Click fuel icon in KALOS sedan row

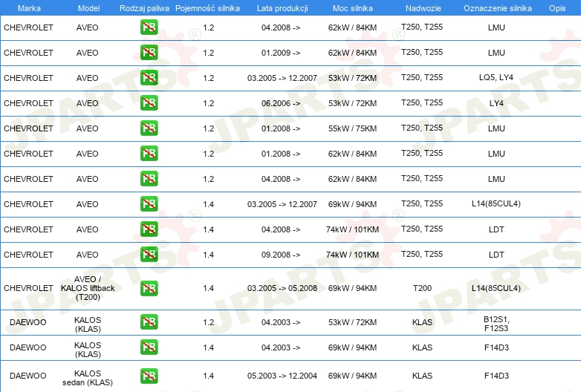pos(149,376)
